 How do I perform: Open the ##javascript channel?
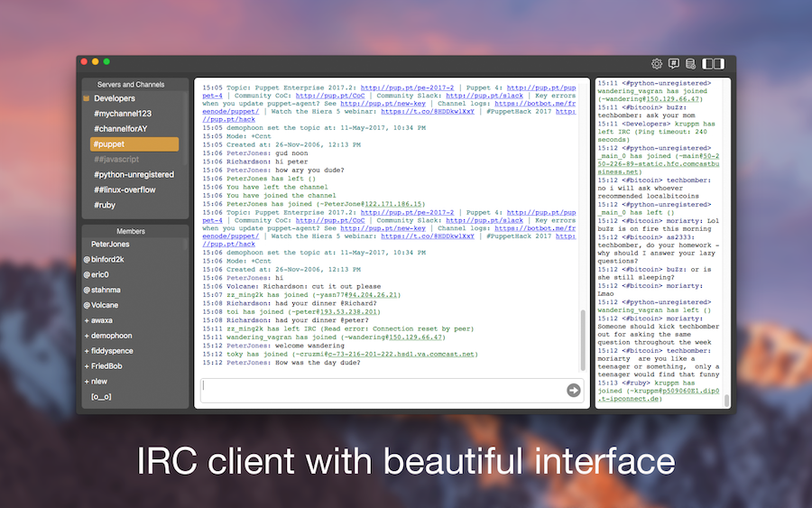click(116, 159)
